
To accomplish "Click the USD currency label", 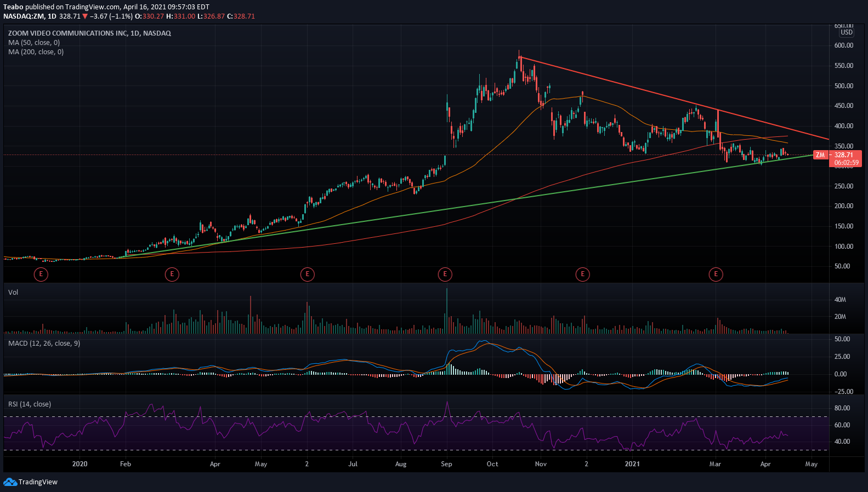I will (x=847, y=32).
